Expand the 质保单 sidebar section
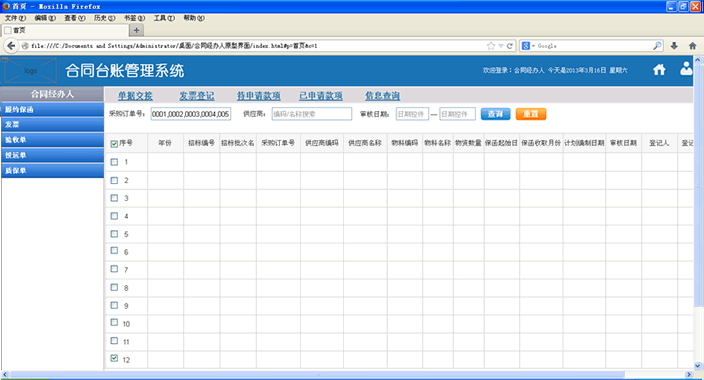 53,170
